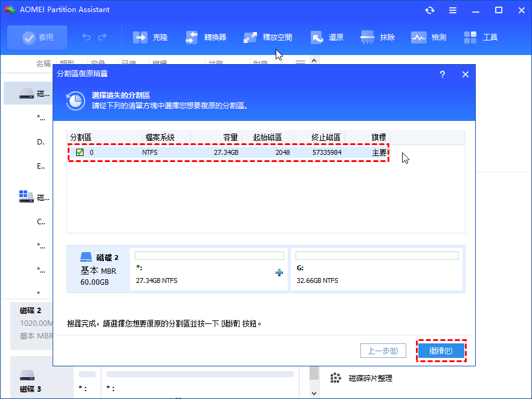Click the 磁碟 2 disk icon in dialog
The image size is (532, 399).
[x=86, y=257]
